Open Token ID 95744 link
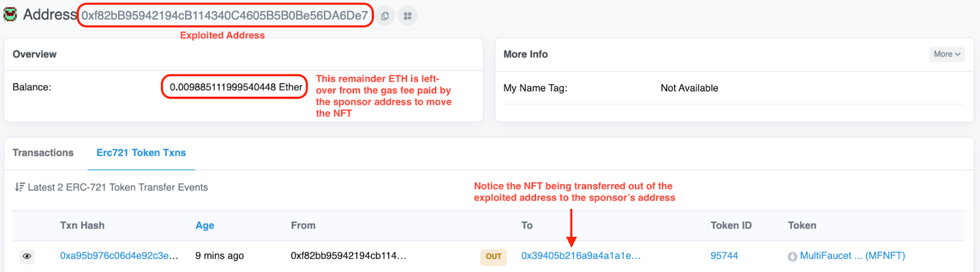This screenshot has height=272, width=980. pos(724,255)
